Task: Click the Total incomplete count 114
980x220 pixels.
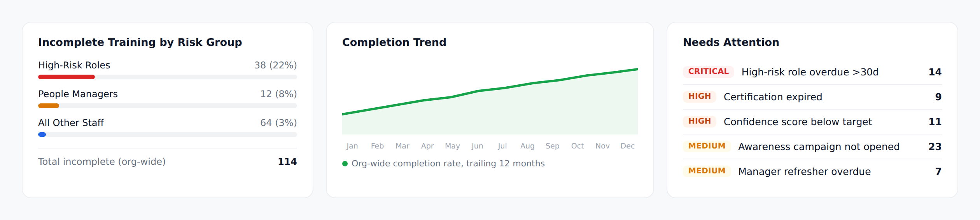Action: tap(287, 162)
